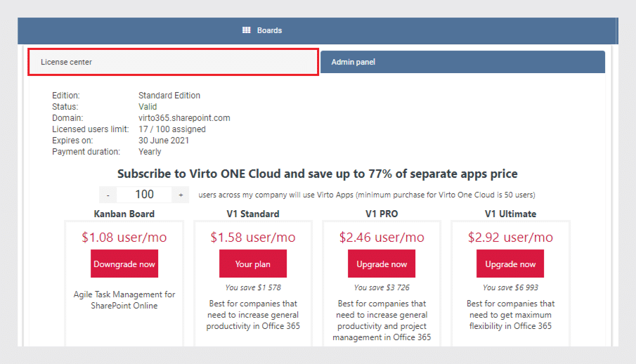Screen dimensions: 636x364
Task: Click the 'Valid' status value
Action: pyautogui.click(x=148, y=107)
